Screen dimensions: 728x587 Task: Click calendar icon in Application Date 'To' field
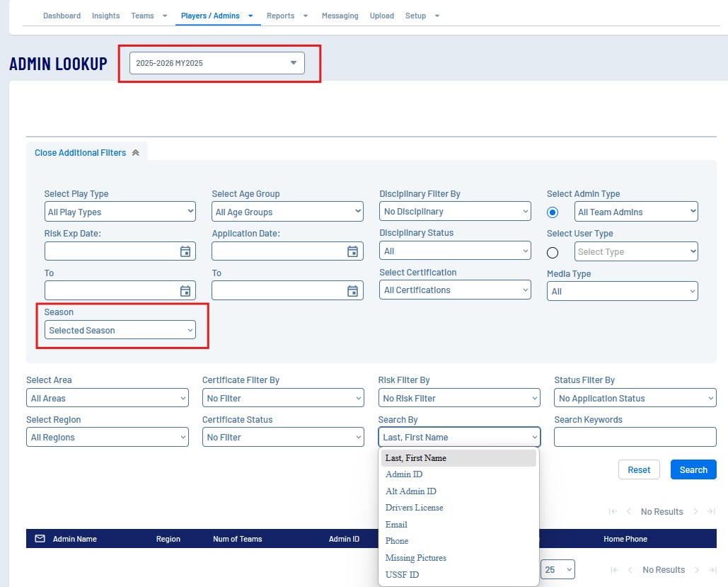click(x=352, y=291)
